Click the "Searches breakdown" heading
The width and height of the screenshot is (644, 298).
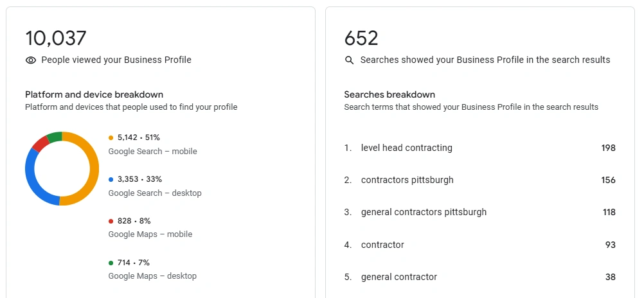(389, 94)
